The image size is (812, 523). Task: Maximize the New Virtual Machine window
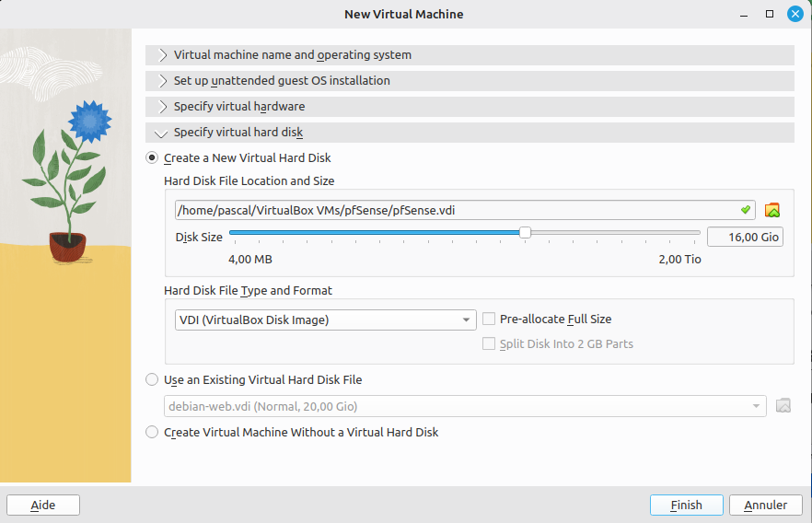pos(770,14)
